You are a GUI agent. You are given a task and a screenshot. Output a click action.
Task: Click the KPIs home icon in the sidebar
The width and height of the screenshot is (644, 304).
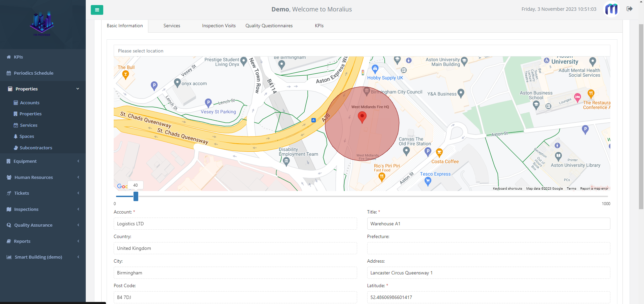click(9, 57)
